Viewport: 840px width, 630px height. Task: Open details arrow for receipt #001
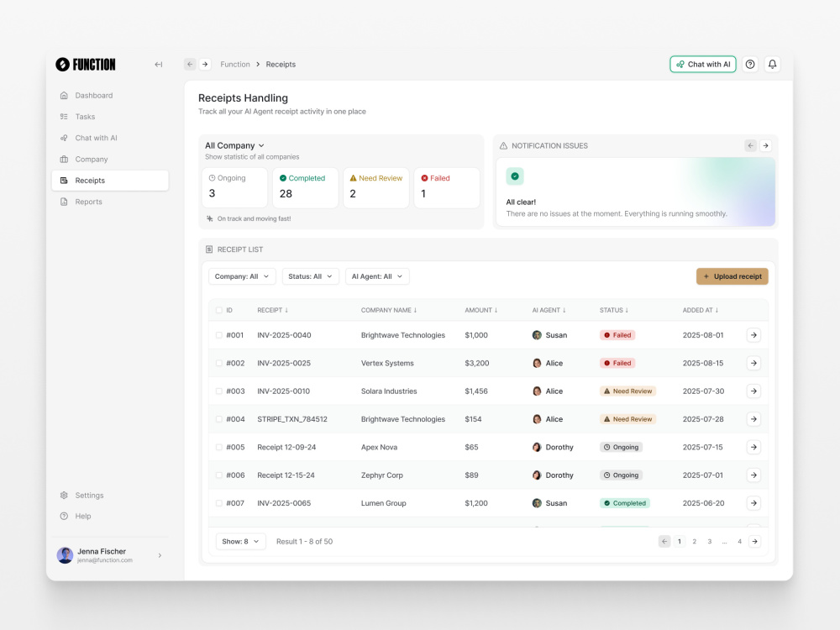tap(753, 335)
